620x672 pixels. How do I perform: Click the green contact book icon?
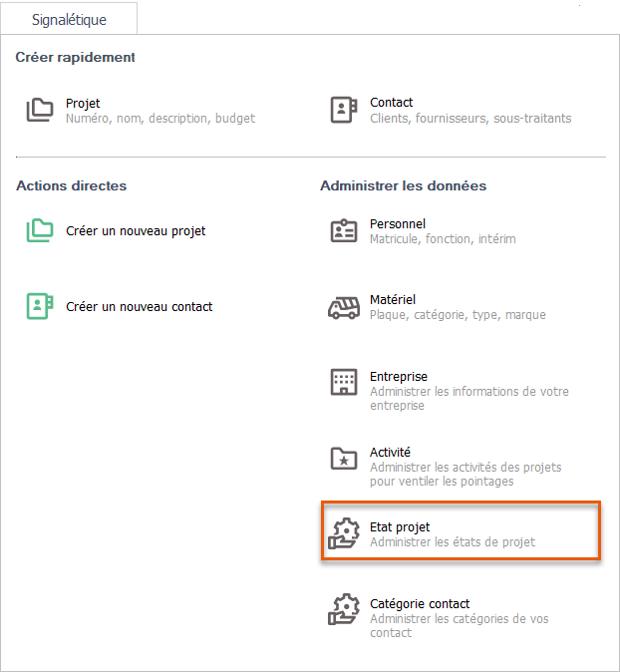coord(40,306)
